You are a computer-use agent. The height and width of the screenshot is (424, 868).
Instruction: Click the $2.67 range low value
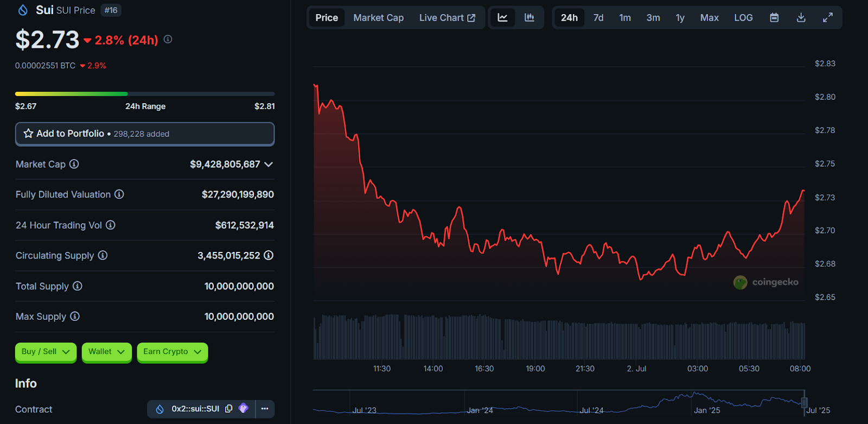point(25,106)
